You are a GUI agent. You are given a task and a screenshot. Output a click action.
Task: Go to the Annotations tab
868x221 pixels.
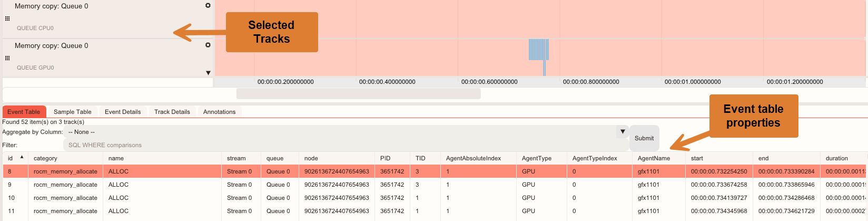tap(219, 112)
